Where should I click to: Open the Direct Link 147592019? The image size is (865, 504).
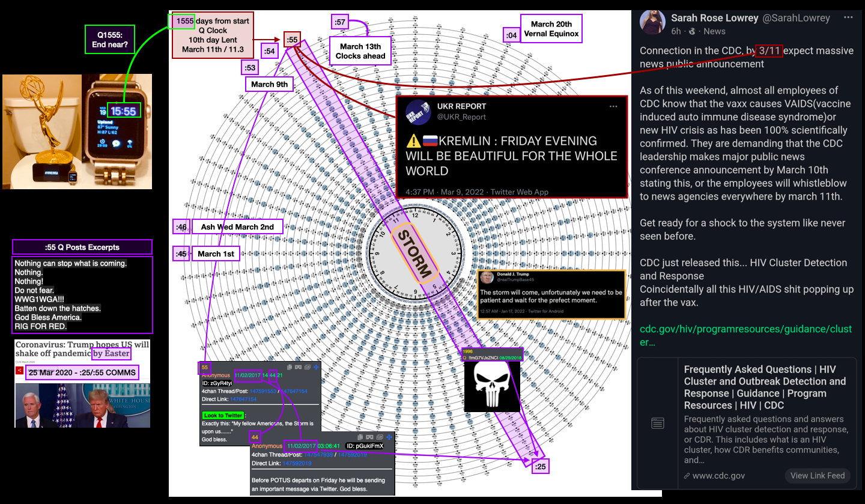(x=297, y=463)
